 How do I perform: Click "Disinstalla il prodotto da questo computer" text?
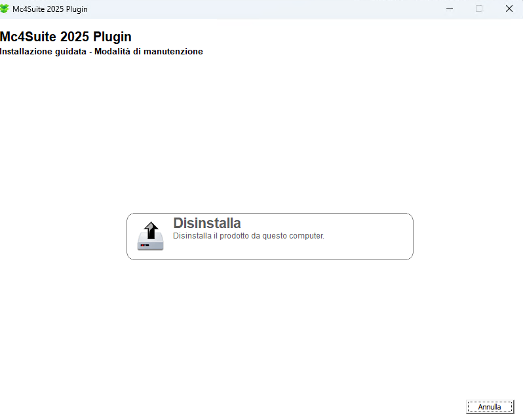point(248,236)
